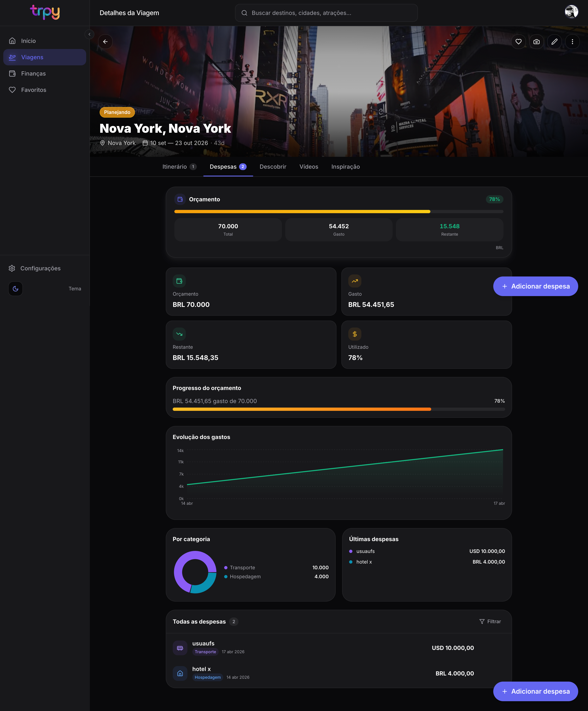Click the Transporte tag on usuaufs row

[x=205, y=652]
